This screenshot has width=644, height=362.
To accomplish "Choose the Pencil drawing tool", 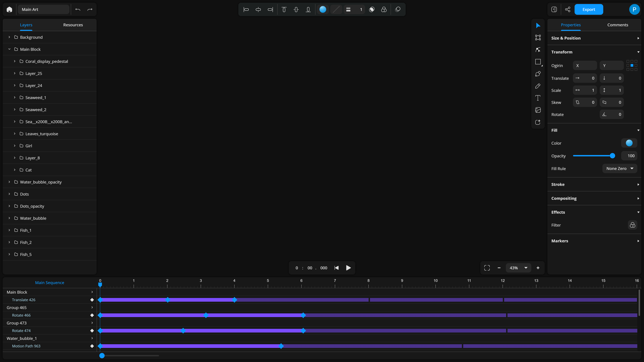I will [538, 86].
